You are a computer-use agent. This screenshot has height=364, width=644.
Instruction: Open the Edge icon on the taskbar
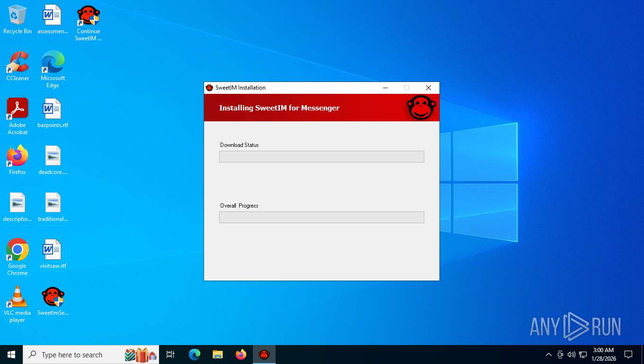[195, 355]
